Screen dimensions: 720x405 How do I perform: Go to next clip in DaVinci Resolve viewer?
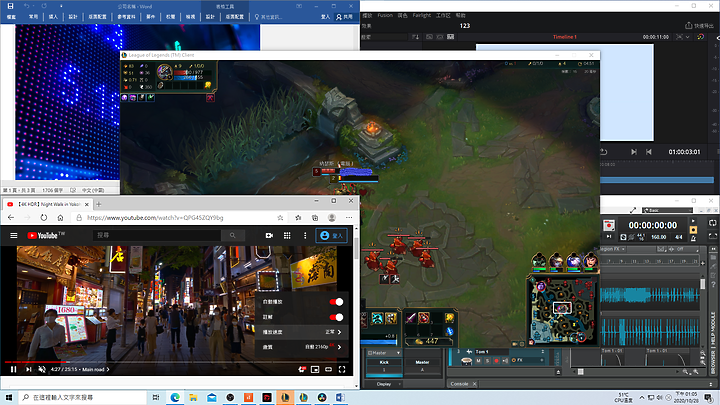(634, 152)
